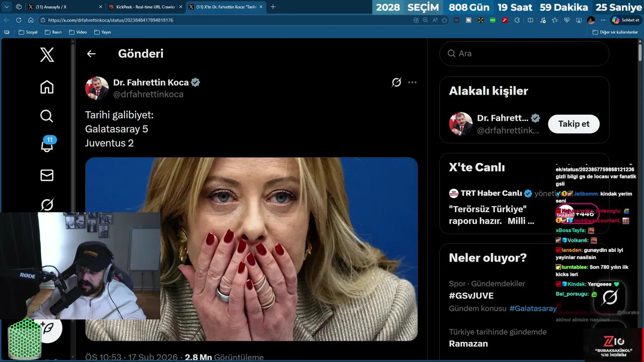This screenshot has height=362, width=644.
Task: Open a new browser tab
Action: 273,7
